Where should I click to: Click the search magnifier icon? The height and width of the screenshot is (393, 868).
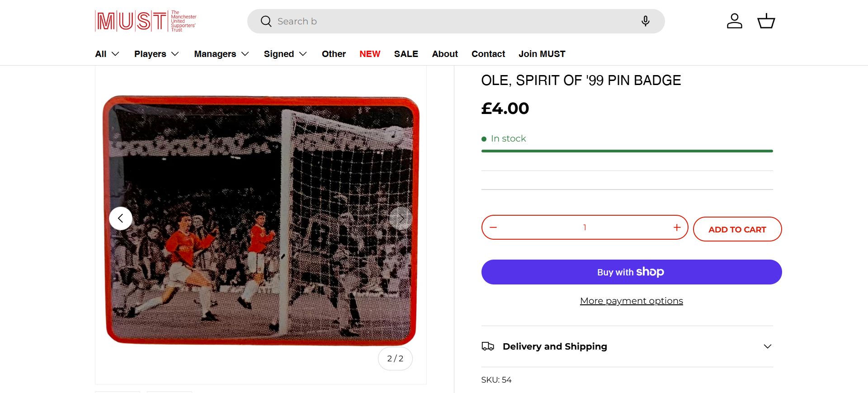pos(266,21)
